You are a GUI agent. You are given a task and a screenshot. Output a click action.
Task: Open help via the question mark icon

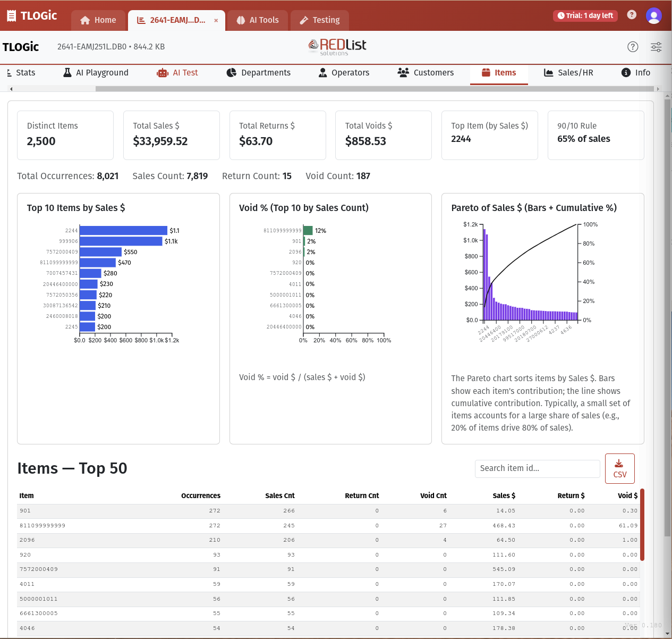[x=632, y=15]
